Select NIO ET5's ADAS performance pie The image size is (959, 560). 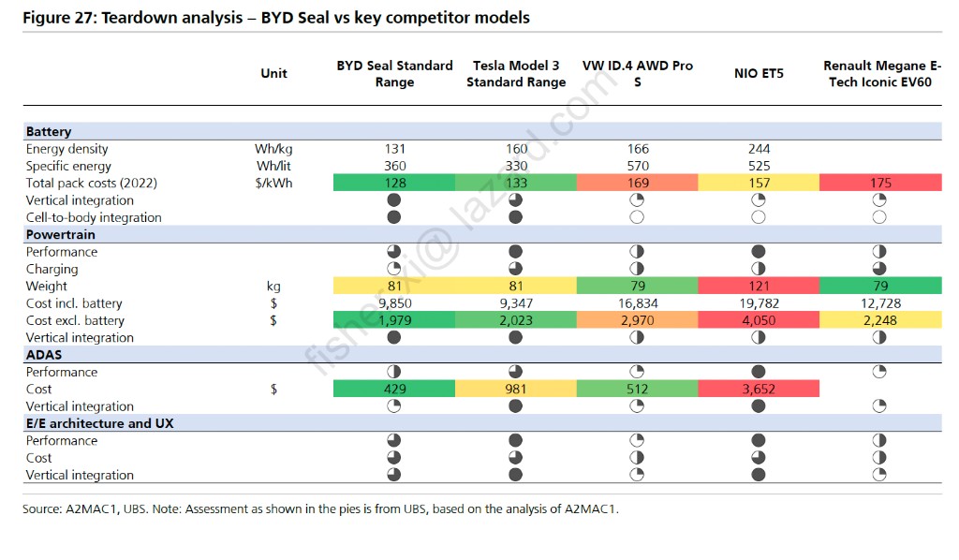tap(759, 372)
